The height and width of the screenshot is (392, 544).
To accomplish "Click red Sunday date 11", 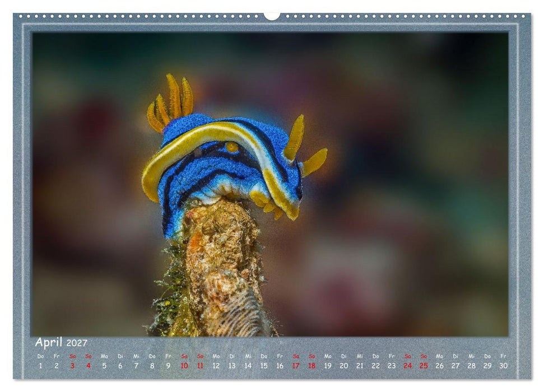I will tap(200, 366).
